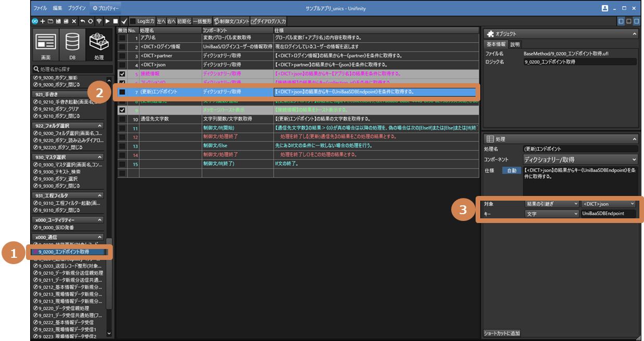Open the コンポーネント dropdown ディクショナリー/取得

pyautogui.click(x=581, y=160)
